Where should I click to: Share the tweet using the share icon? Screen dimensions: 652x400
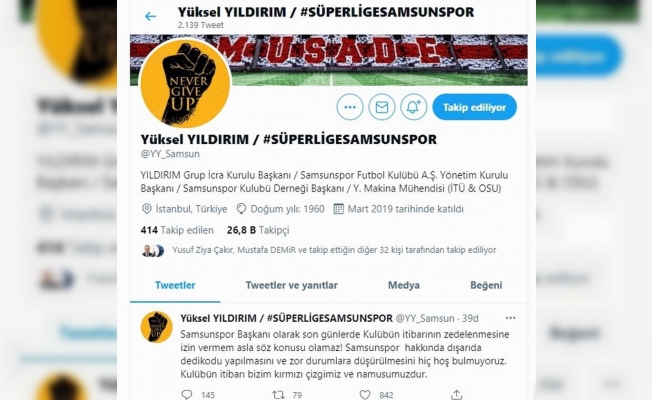[x=457, y=394]
